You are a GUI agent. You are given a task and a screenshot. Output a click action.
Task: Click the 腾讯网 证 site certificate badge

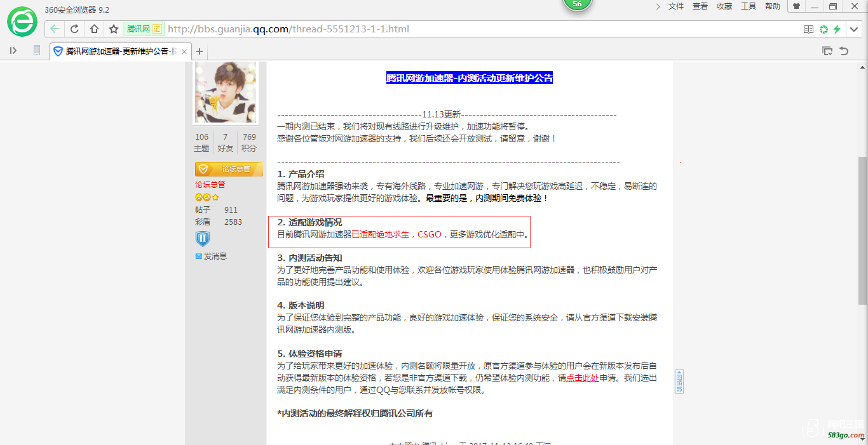click(x=144, y=29)
